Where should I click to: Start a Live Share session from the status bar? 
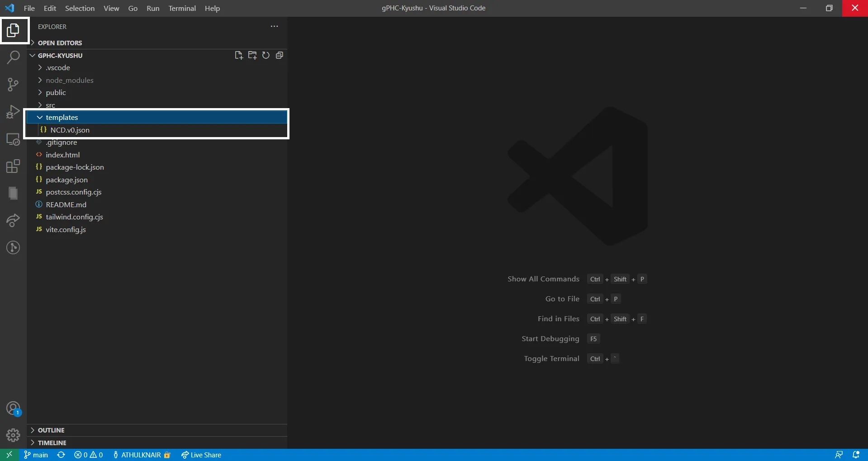click(x=201, y=455)
